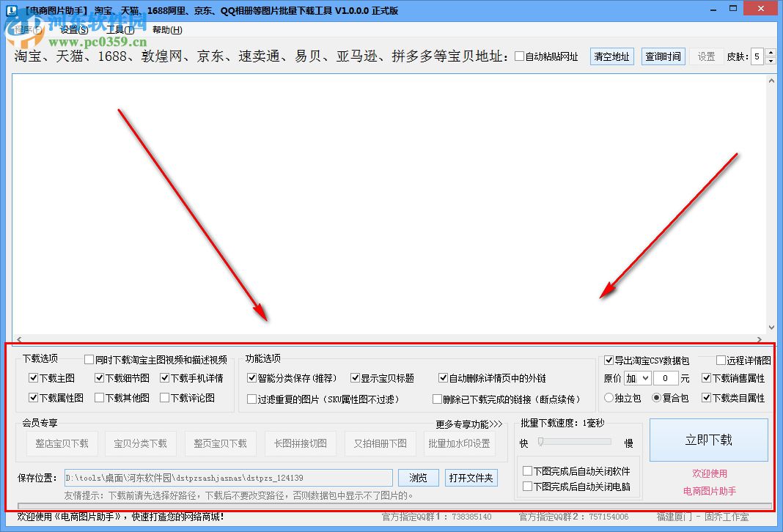
Task: Open the 帮助(H) help menu
Action: [165, 30]
